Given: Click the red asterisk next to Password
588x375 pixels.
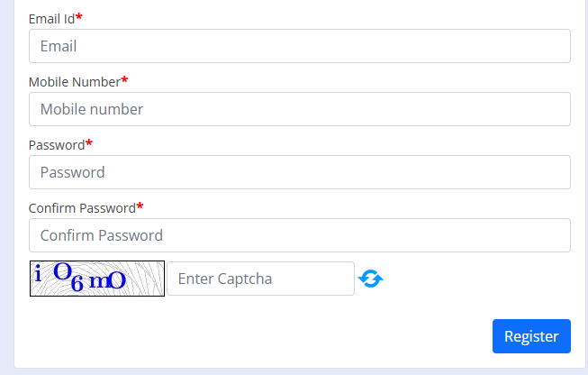Looking at the screenshot, I should click(89, 143).
